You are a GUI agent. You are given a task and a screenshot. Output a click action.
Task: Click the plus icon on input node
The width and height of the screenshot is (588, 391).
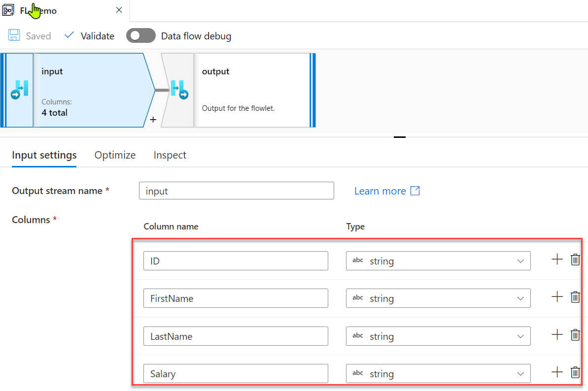coord(153,120)
